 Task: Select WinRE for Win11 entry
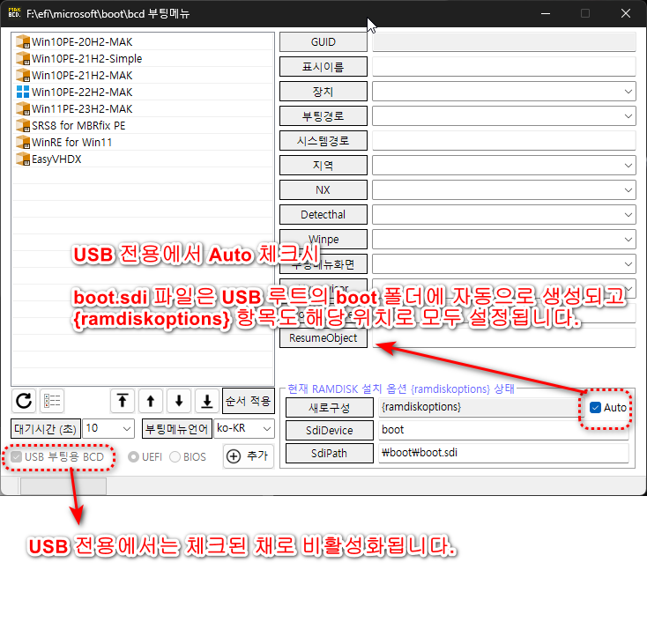pos(143,142)
